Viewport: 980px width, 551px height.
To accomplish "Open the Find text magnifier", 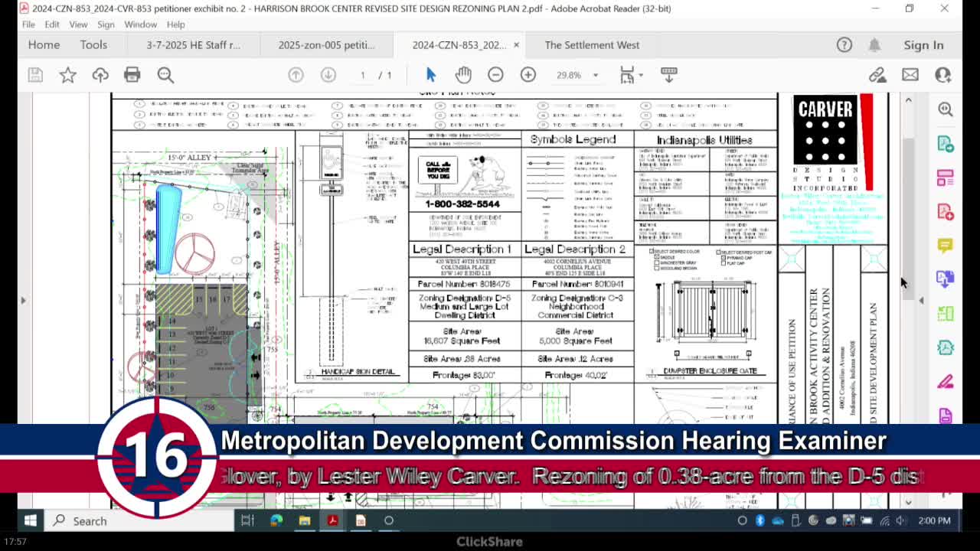I will 165,74.
